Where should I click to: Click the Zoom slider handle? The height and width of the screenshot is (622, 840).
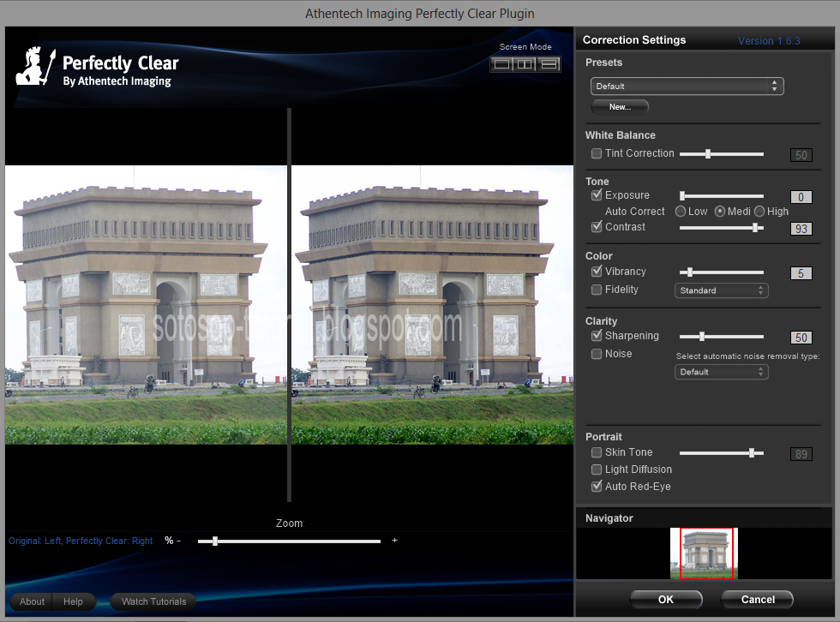point(215,541)
